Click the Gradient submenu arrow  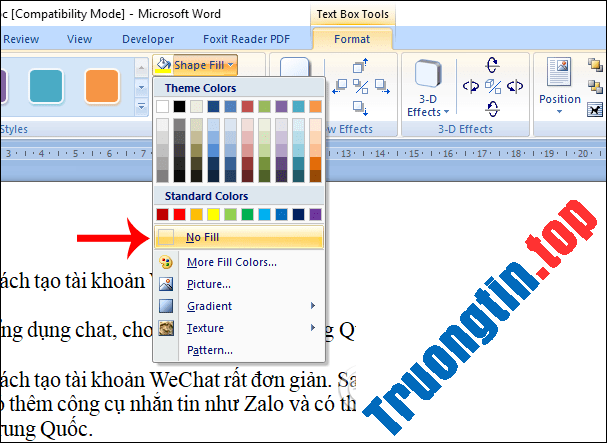pyautogui.click(x=313, y=306)
